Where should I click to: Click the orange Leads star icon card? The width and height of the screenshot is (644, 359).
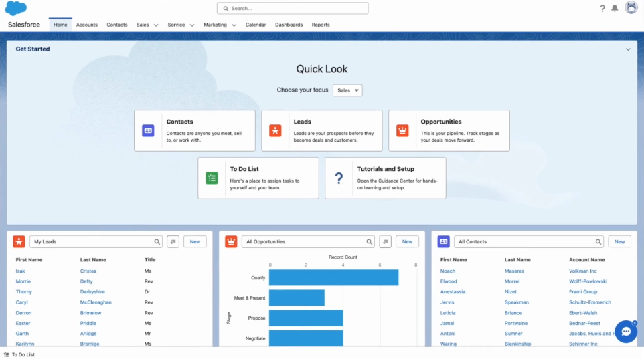pyautogui.click(x=275, y=131)
